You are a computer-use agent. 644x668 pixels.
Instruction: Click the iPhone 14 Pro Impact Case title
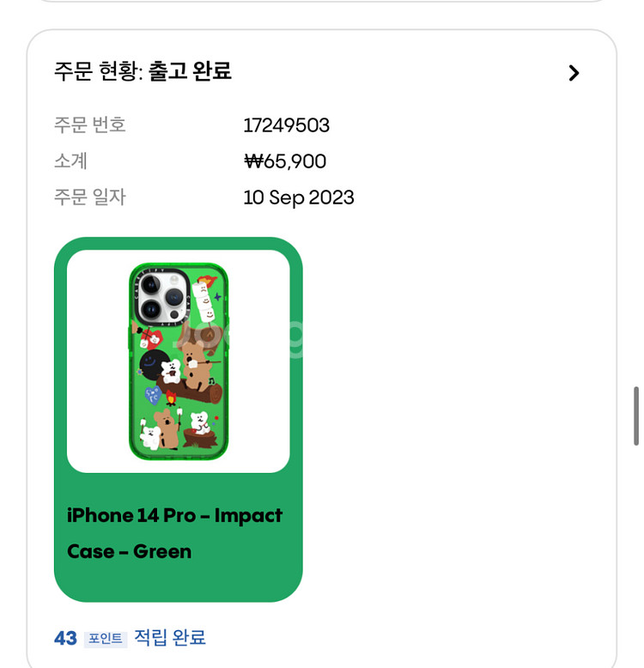(x=174, y=533)
